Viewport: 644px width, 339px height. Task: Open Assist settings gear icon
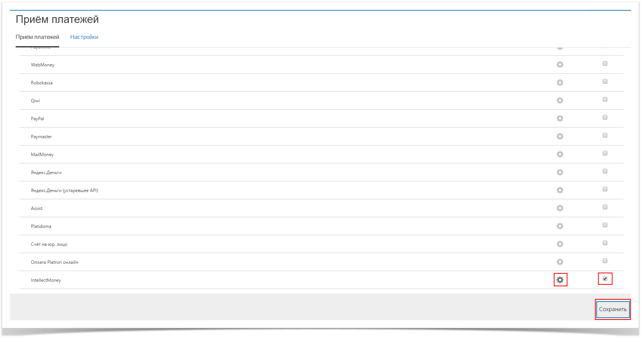[560, 208]
